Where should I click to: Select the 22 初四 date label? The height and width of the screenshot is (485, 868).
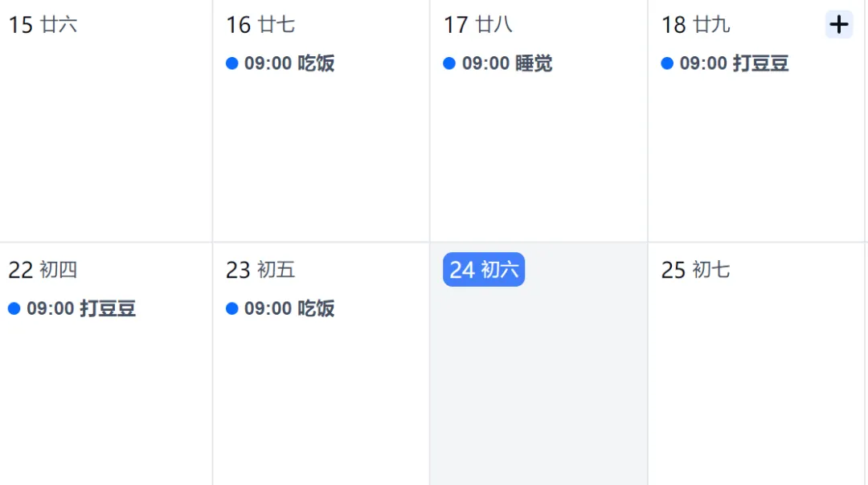click(43, 270)
